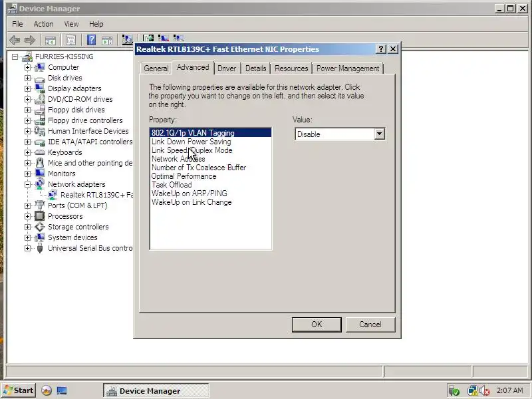Click the Disk drives category icon

pos(40,78)
